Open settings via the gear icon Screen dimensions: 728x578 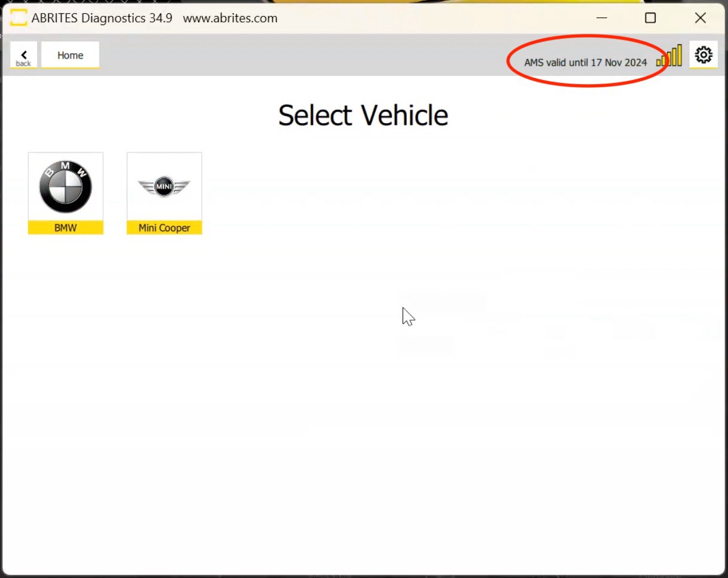(x=703, y=55)
